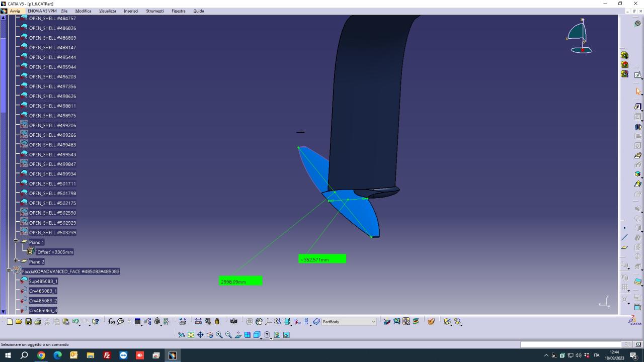
Task: Click the Capture camera icon
Action: (233, 322)
